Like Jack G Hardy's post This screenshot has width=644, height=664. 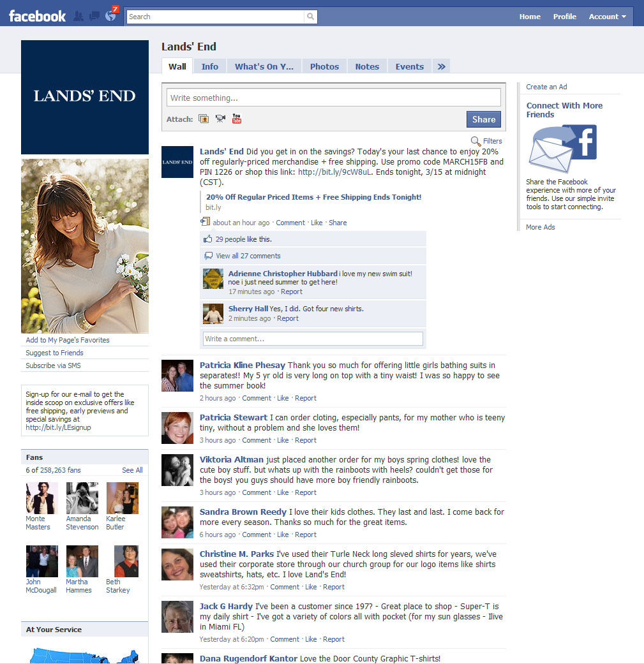[311, 639]
